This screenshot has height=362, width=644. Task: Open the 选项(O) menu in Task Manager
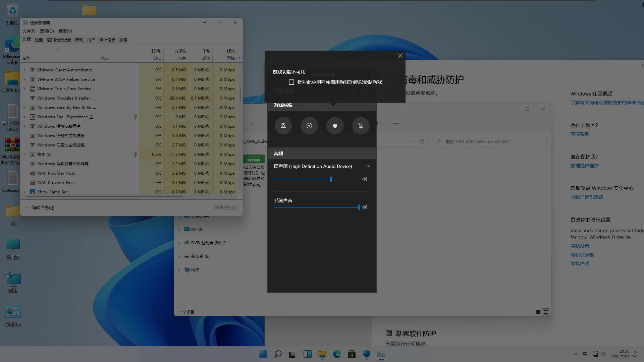point(47,31)
